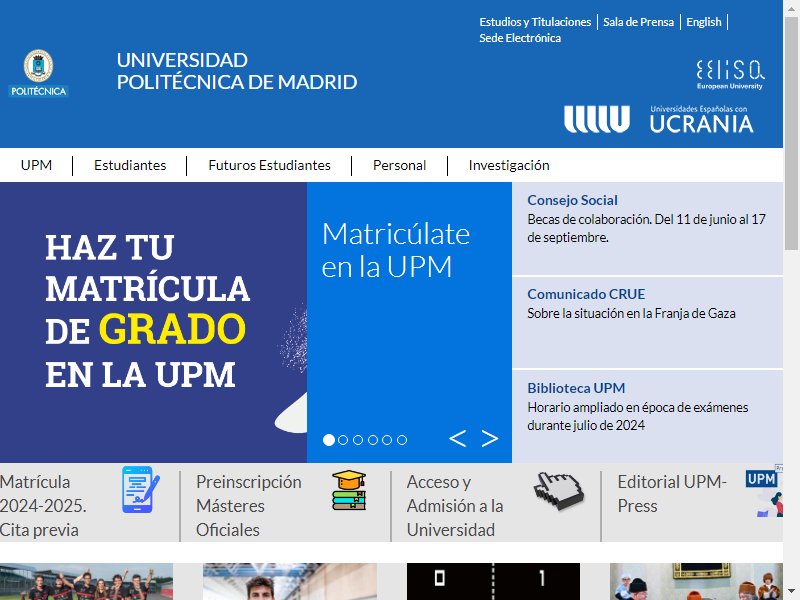This screenshot has height=600, width=800.
Task: Select the third carousel dot
Action: 358,440
